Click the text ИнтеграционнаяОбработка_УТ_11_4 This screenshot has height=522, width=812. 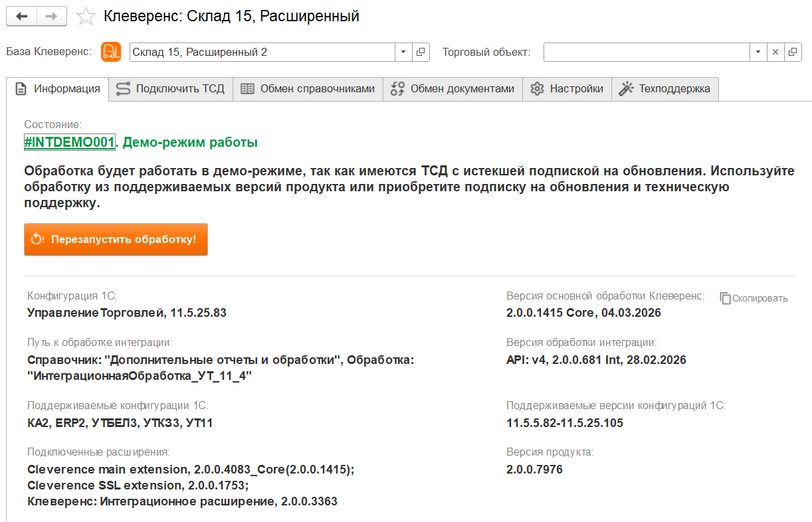(140, 376)
